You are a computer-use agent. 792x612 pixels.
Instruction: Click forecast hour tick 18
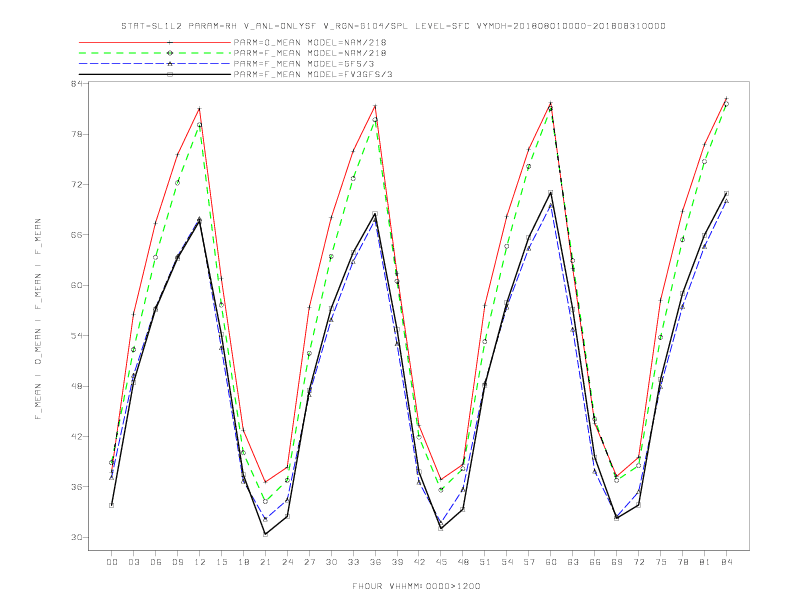coord(243,562)
